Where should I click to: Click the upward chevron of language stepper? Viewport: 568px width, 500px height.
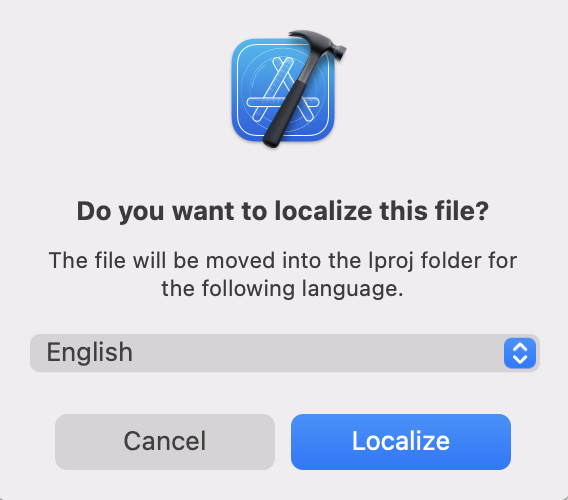tap(520, 347)
